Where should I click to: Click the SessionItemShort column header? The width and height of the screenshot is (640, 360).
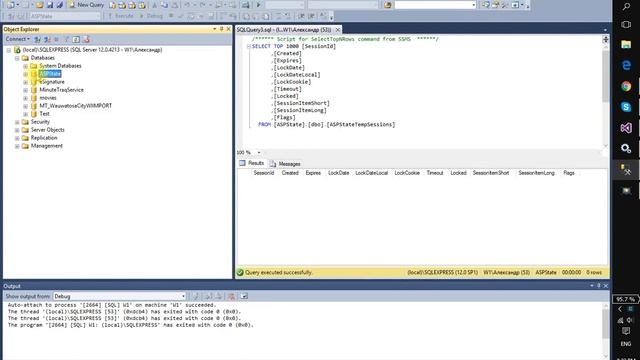tap(491, 173)
